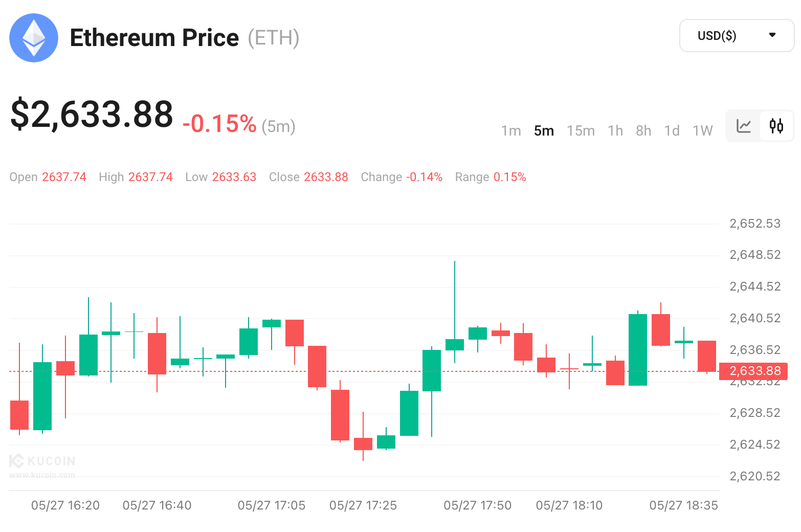Click the Ethereum logo icon
801x532 pixels.
coord(34,38)
